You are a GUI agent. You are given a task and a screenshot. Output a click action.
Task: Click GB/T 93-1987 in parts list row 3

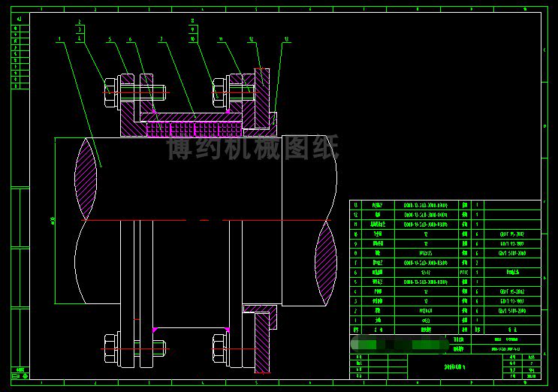(x=511, y=301)
